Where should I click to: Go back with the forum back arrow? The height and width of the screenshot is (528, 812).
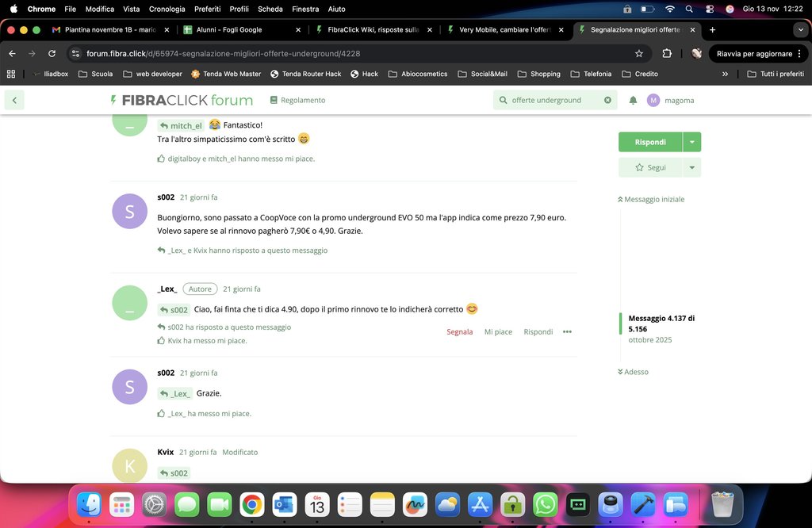[x=14, y=100]
